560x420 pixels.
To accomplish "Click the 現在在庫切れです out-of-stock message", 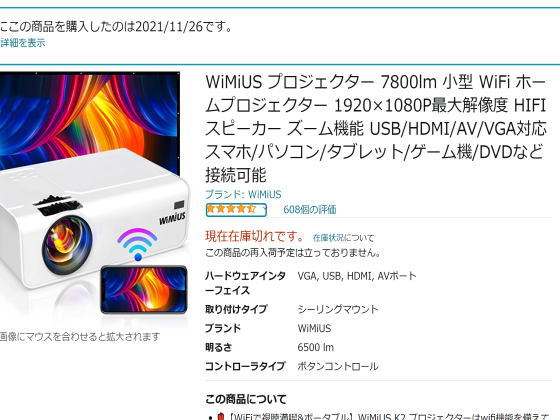I will click(x=254, y=236).
